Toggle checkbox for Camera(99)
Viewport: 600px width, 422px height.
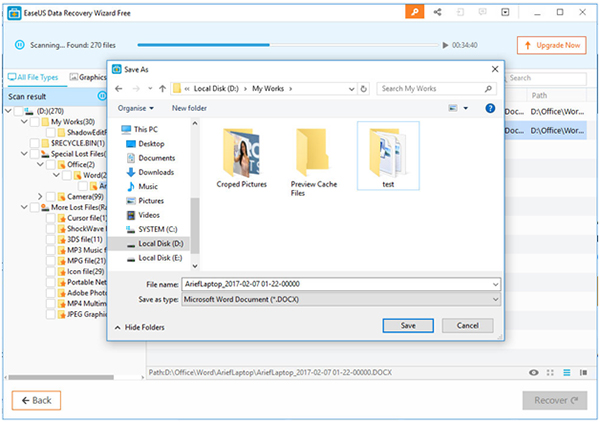click(x=51, y=197)
